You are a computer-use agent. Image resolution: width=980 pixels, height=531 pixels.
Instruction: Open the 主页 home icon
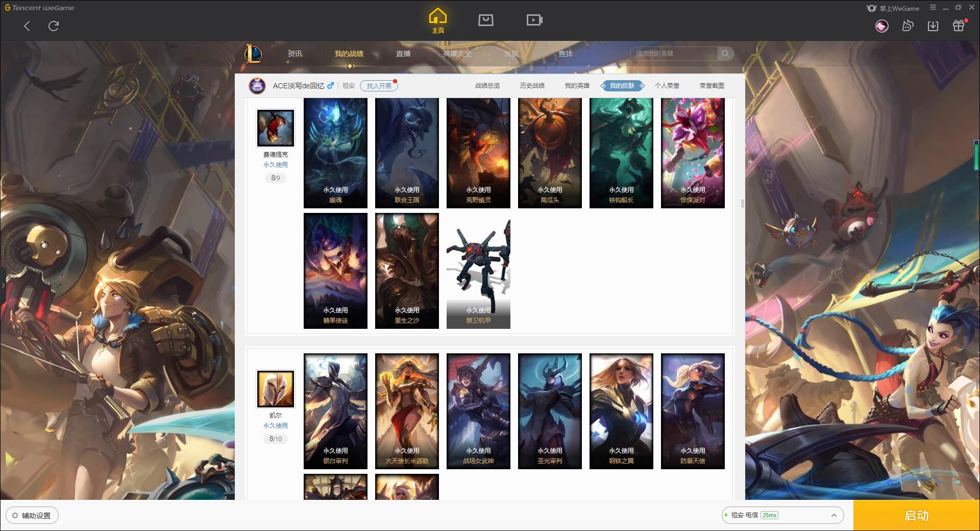(438, 21)
